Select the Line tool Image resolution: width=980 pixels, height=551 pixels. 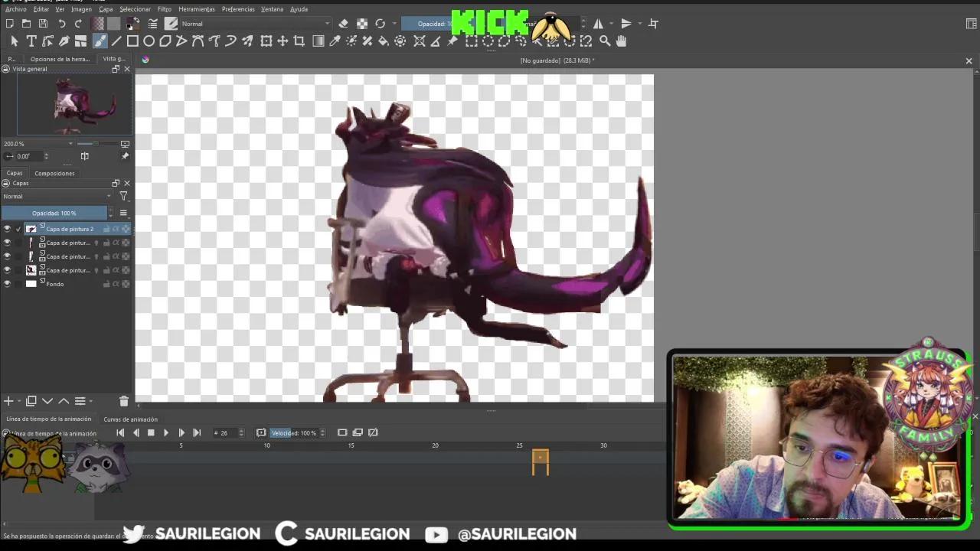116,41
